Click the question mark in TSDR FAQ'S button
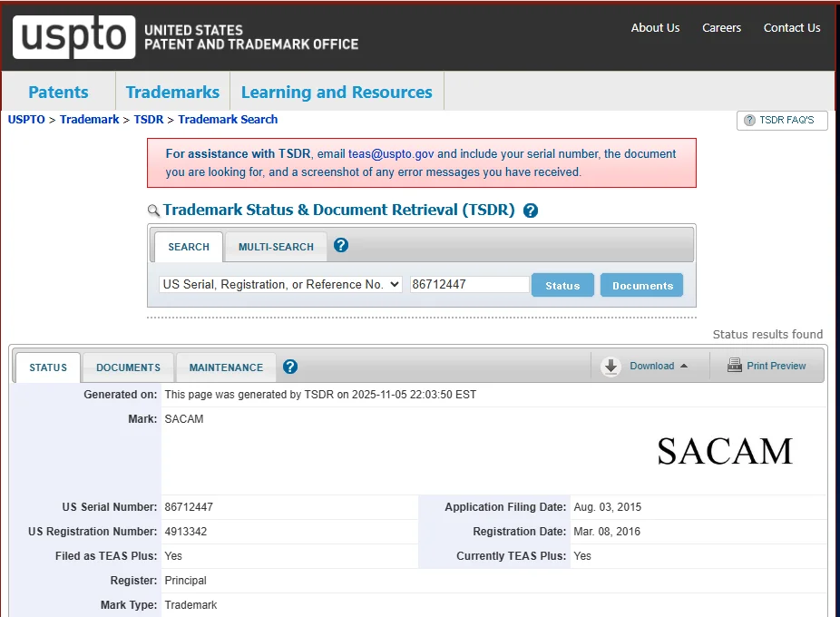Image resolution: width=840 pixels, height=617 pixels. [x=749, y=120]
